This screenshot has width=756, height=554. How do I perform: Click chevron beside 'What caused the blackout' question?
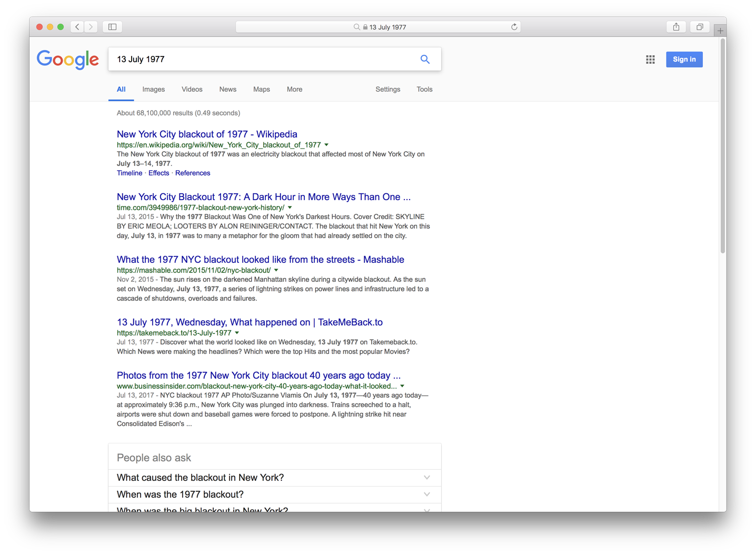pyautogui.click(x=427, y=478)
